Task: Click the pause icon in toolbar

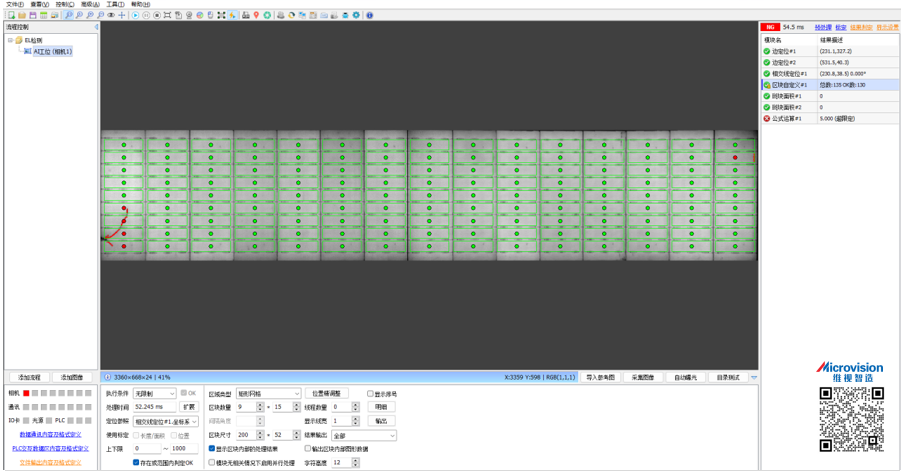Action: [146, 15]
